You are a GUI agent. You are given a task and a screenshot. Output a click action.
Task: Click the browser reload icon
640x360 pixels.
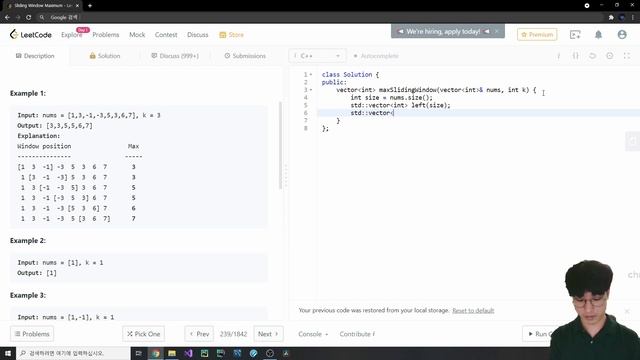click(x=29, y=17)
